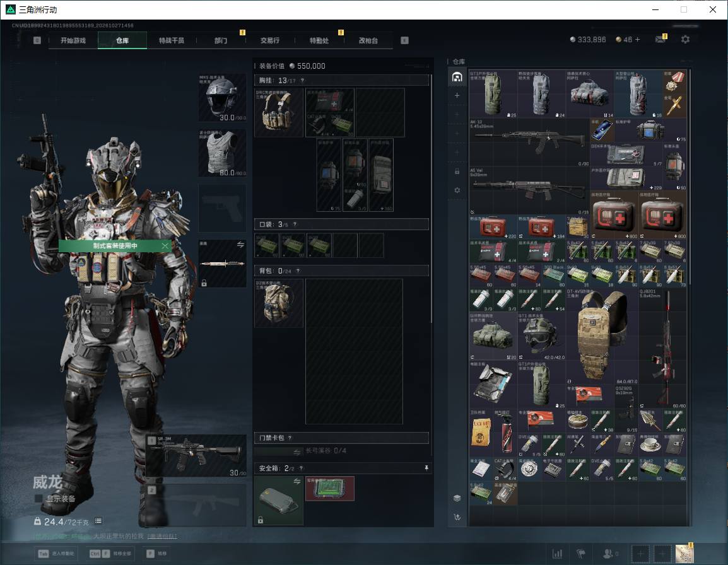Viewport: 728px width, 565px height.
Task: Select the SR-3M primary weapon slot
Action: 196,456
